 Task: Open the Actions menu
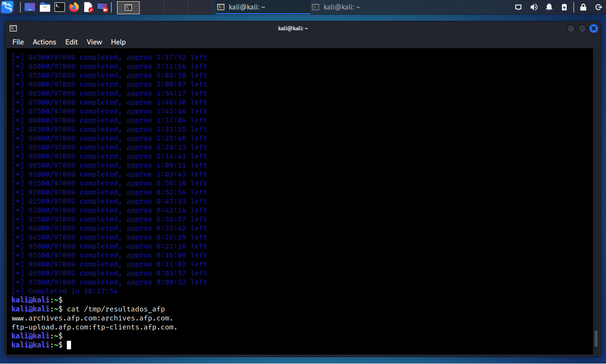(45, 42)
